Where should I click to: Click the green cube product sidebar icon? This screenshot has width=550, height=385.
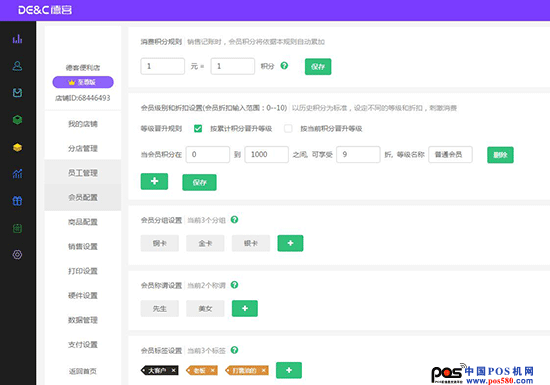coord(17,120)
